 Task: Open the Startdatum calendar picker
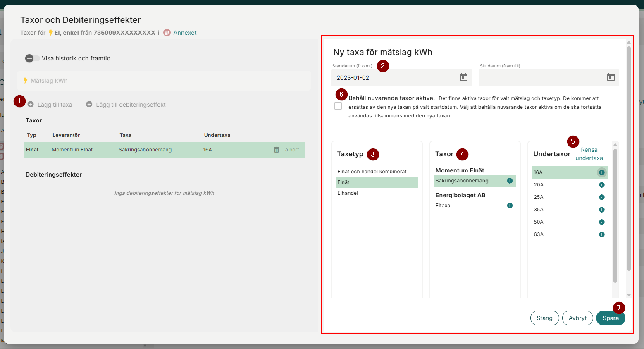463,77
